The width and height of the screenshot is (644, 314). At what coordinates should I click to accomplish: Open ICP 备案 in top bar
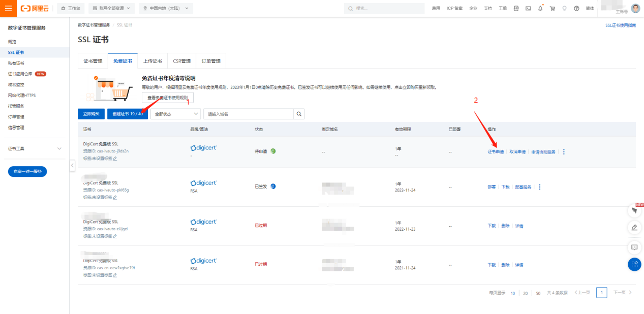tap(454, 9)
